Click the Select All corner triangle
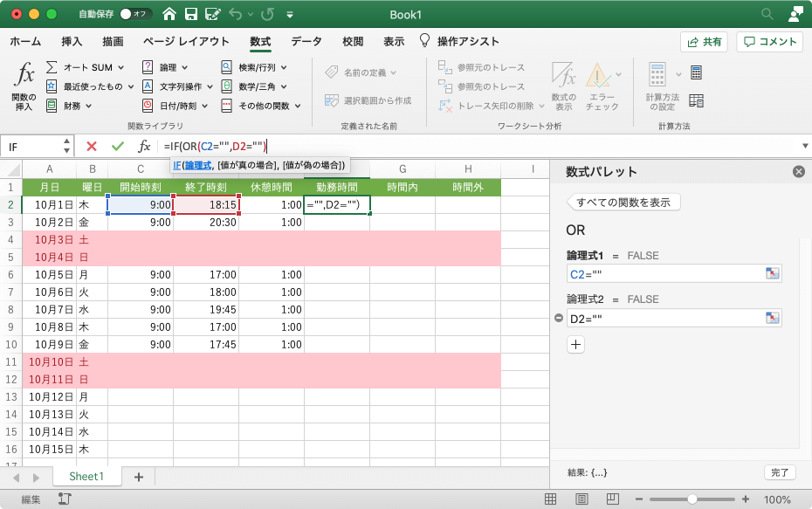The height and width of the screenshot is (509, 812). (x=11, y=169)
